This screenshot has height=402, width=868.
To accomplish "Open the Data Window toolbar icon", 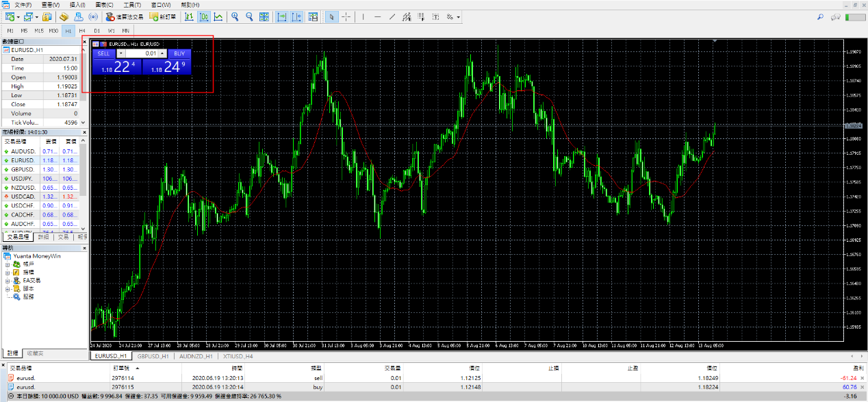I will [64, 16].
